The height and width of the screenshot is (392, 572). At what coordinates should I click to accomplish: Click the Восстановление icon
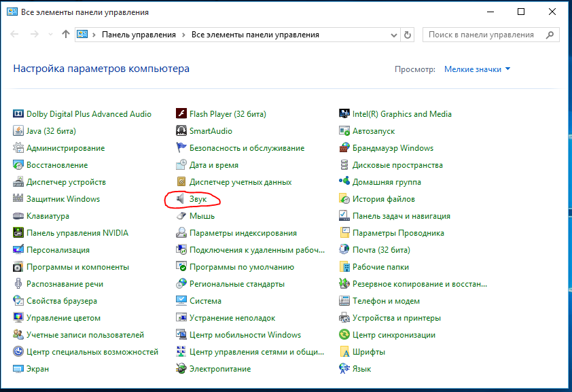point(18,165)
